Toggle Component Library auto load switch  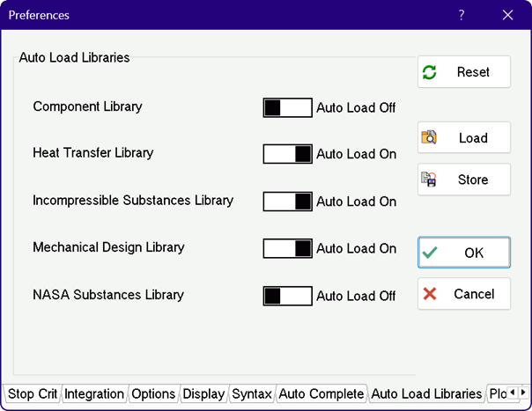pyautogui.click(x=287, y=107)
